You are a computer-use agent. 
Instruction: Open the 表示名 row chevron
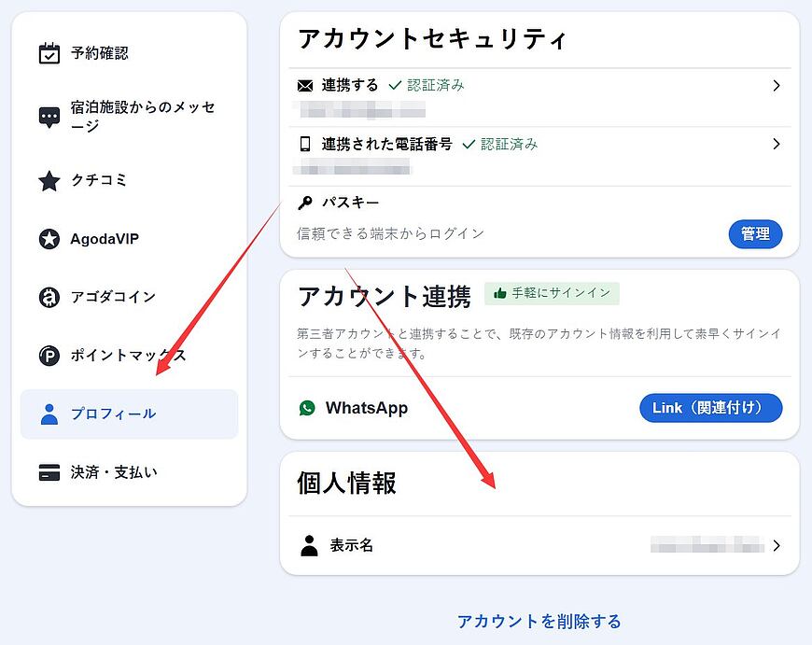coord(777,545)
